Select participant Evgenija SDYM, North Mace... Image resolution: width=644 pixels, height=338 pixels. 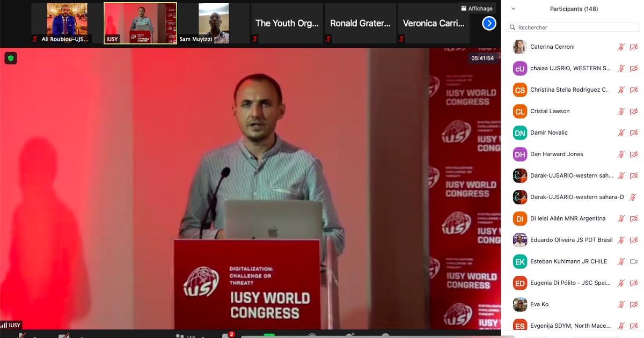(573, 325)
